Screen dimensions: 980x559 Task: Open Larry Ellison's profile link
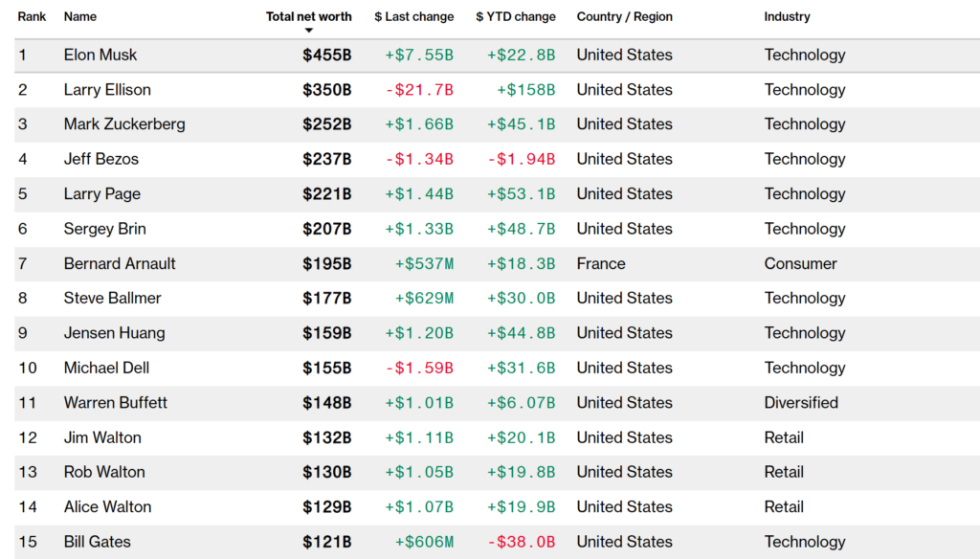[x=107, y=90]
